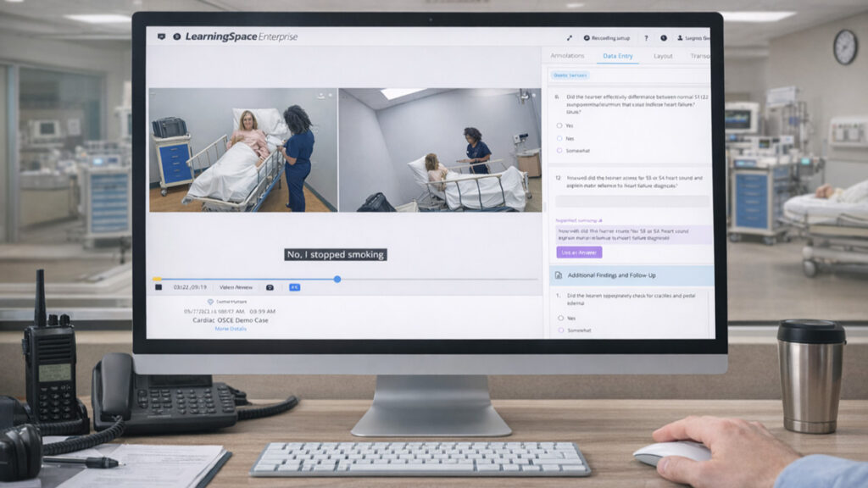Click the clock icon in top header
Screen dimensions: 868x488
[664, 38]
